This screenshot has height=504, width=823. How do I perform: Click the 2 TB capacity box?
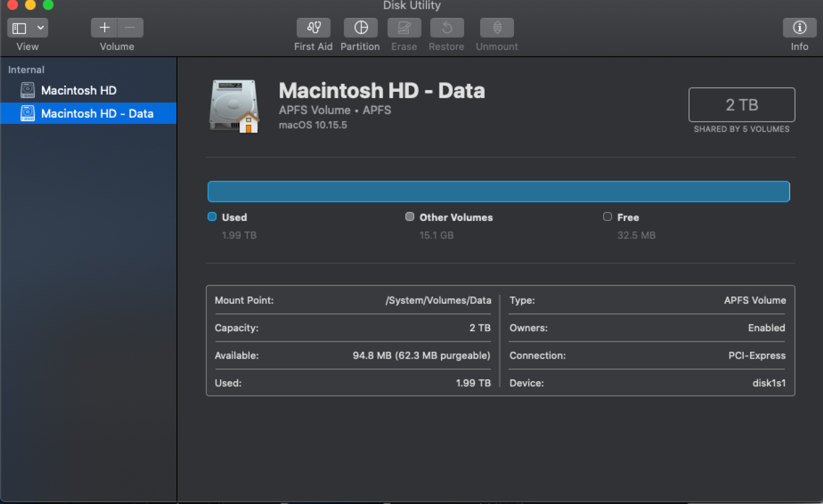[741, 104]
